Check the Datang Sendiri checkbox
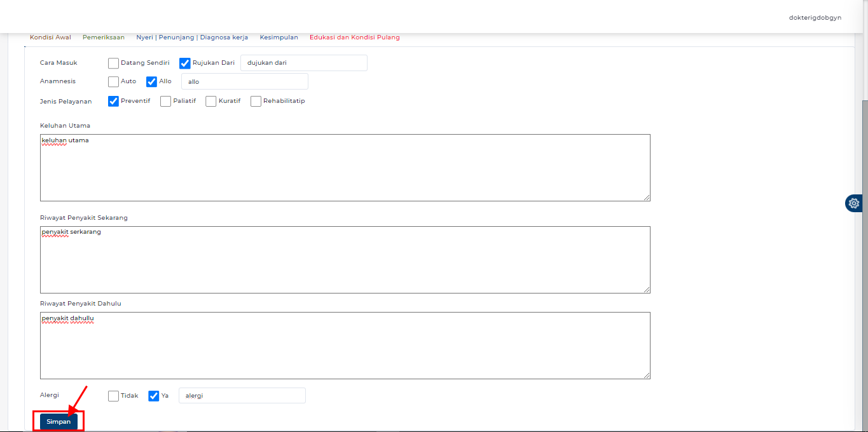 (x=113, y=63)
